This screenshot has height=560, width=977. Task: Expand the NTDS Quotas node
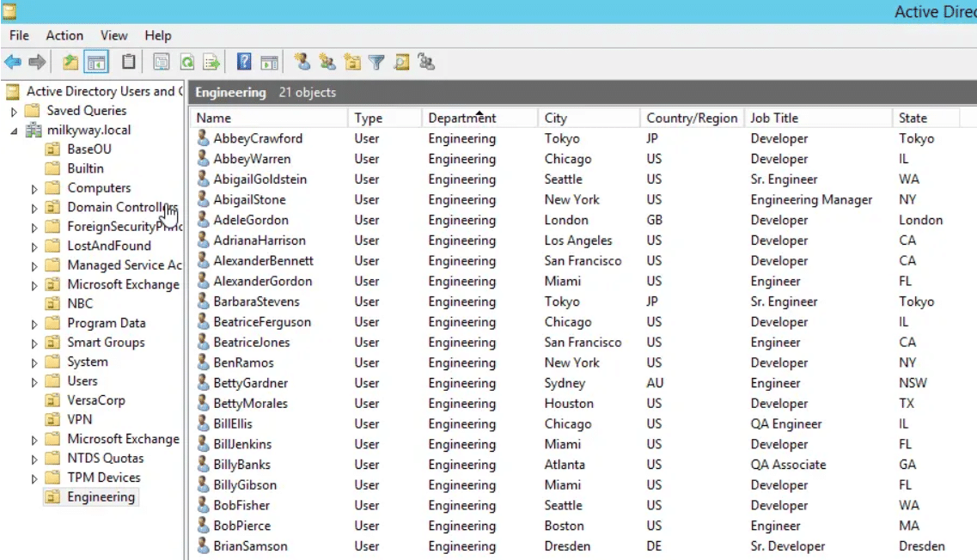pos(34,460)
